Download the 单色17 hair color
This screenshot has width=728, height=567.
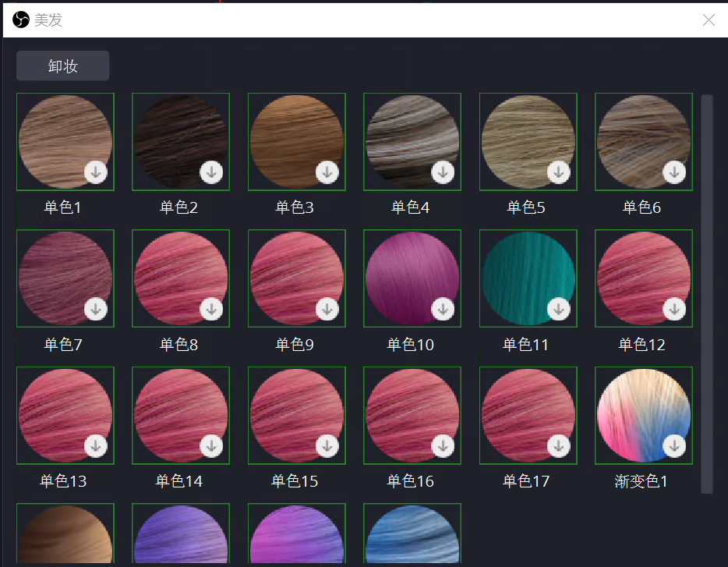pos(559,446)
